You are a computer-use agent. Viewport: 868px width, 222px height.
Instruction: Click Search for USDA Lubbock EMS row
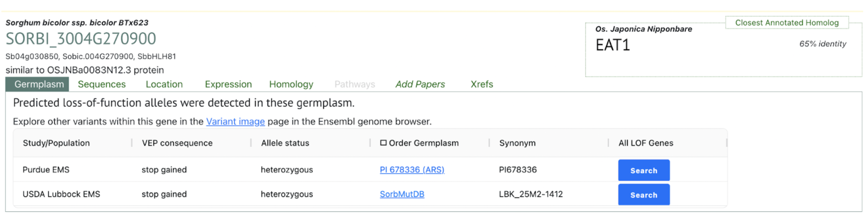(x=644, y=195)
